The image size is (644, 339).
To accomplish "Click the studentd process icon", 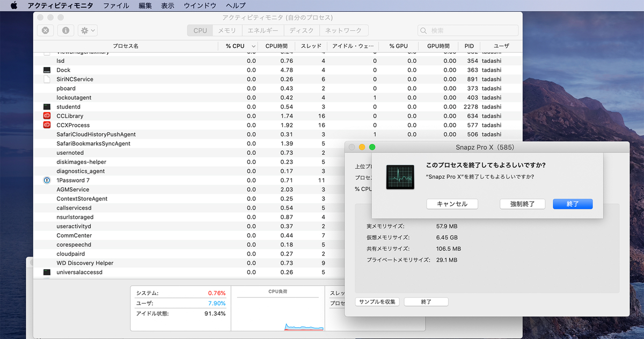I will pyautogui.click(x=47, y=107).
